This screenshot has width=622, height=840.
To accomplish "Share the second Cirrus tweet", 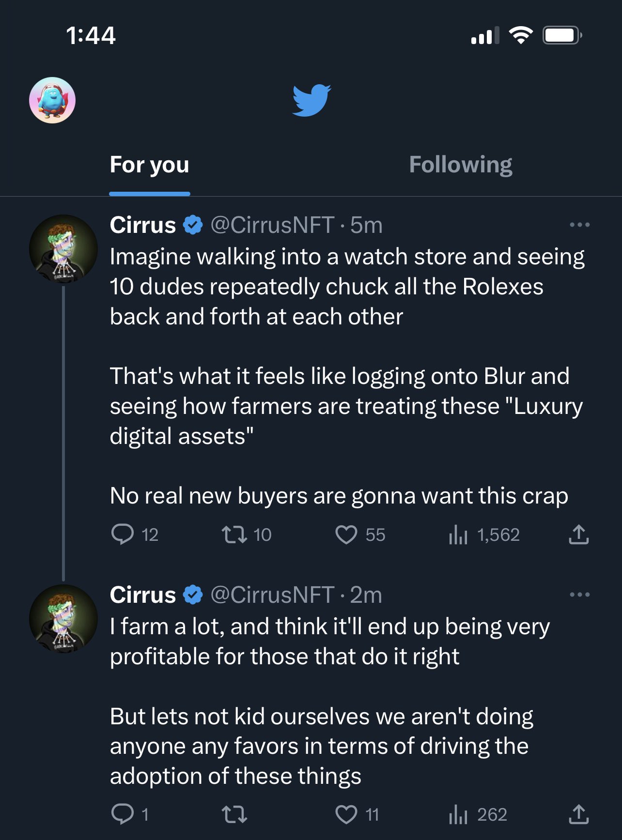I will 578,814.
